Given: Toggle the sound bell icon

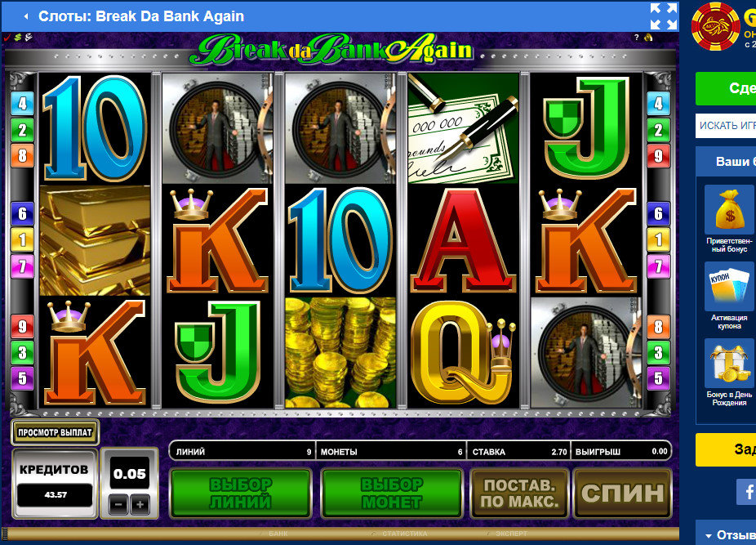Looking at the screenshot, I should [648, 37].
